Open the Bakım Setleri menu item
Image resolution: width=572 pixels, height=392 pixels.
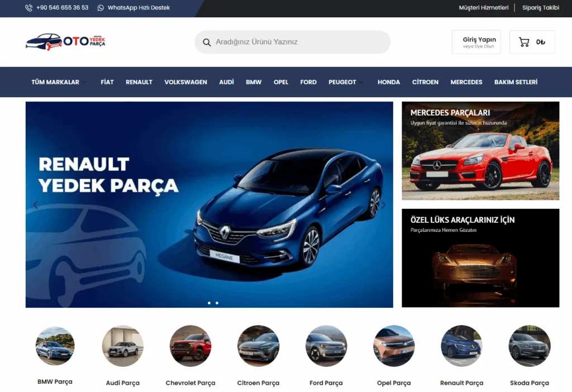pyautogui.click(x=516, y=82)
